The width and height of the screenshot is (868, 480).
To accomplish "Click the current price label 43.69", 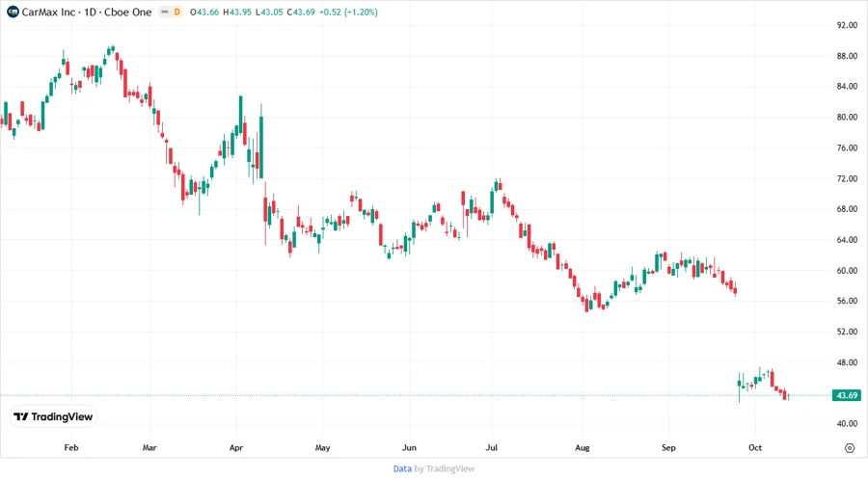I will (x=848, y=395).
